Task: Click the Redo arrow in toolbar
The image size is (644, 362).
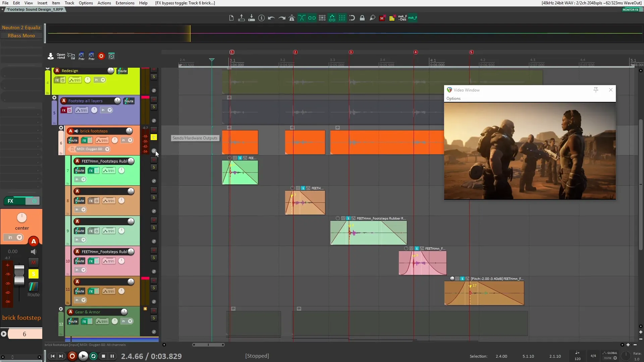Action: pos(282,18)
